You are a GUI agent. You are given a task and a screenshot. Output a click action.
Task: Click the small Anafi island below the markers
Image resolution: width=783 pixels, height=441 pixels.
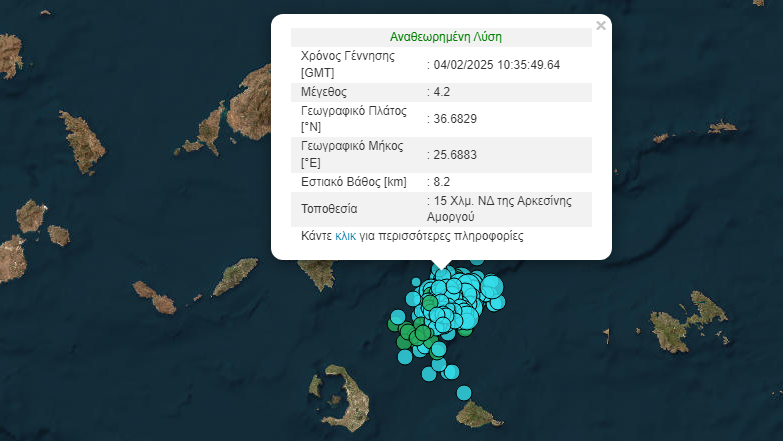coord(478,413)
